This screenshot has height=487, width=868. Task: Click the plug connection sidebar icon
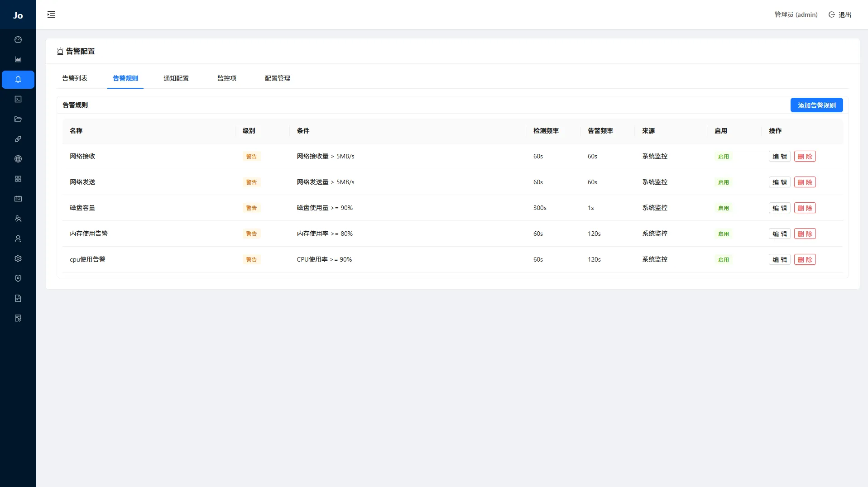[x=18, y=139]
